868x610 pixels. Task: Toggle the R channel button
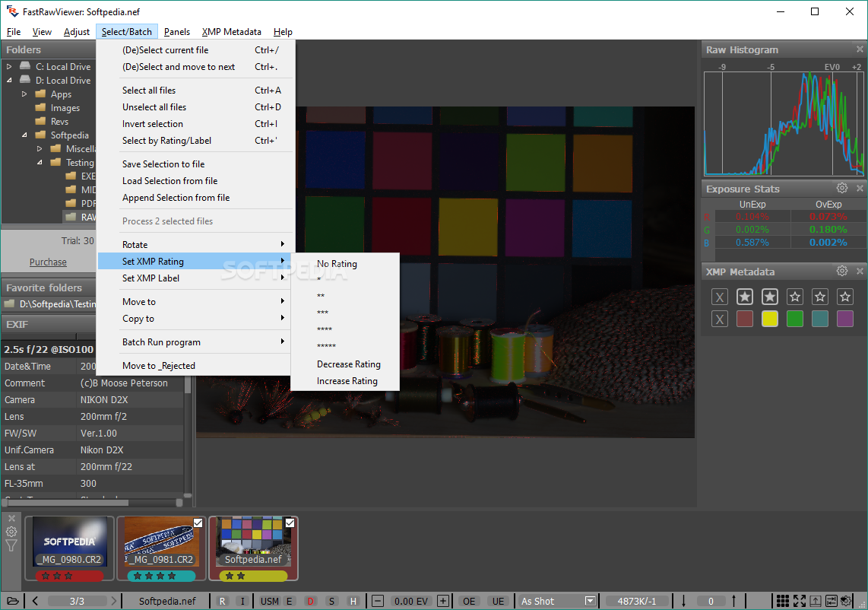222,601
